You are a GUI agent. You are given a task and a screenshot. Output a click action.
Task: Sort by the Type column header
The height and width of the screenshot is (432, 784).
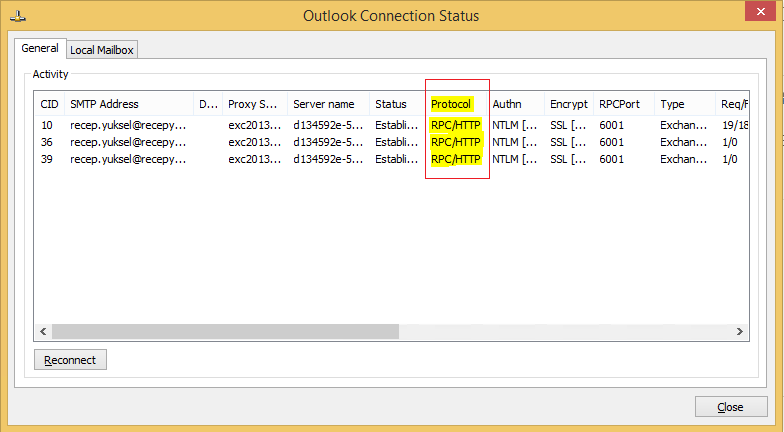[x=685, y=104]
